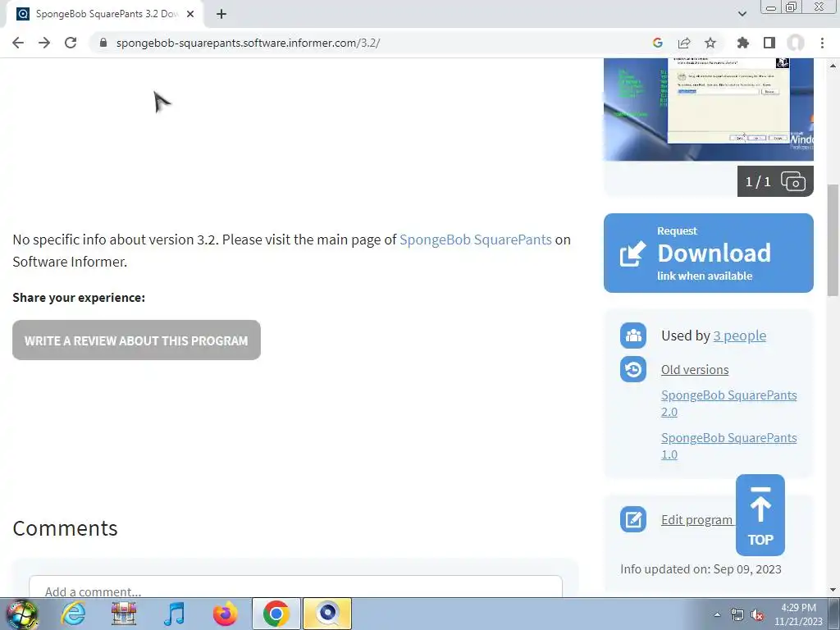This screenshot has width=840, height=630.
Task: Open Chrome three-dot menu
Action: tap(822, 43)
